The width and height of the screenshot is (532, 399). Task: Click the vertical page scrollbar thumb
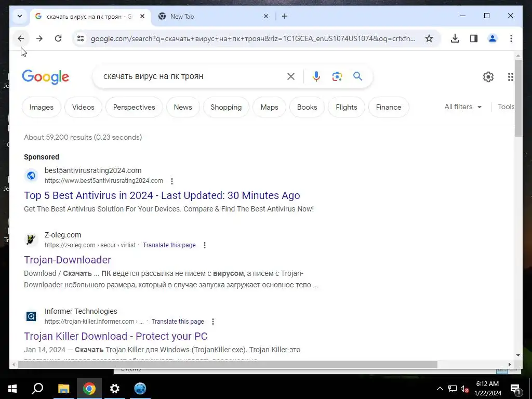click(518, 98)
